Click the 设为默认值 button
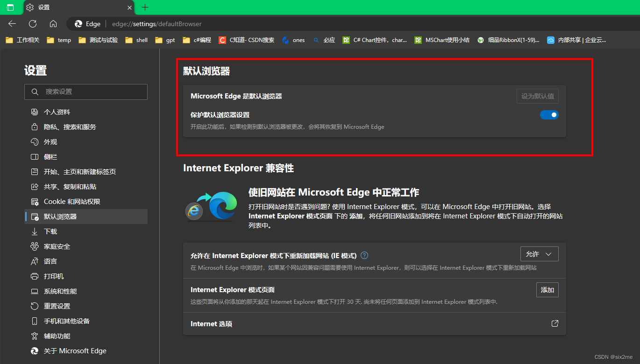Screen dimensions: 640x364 [538, 96]
